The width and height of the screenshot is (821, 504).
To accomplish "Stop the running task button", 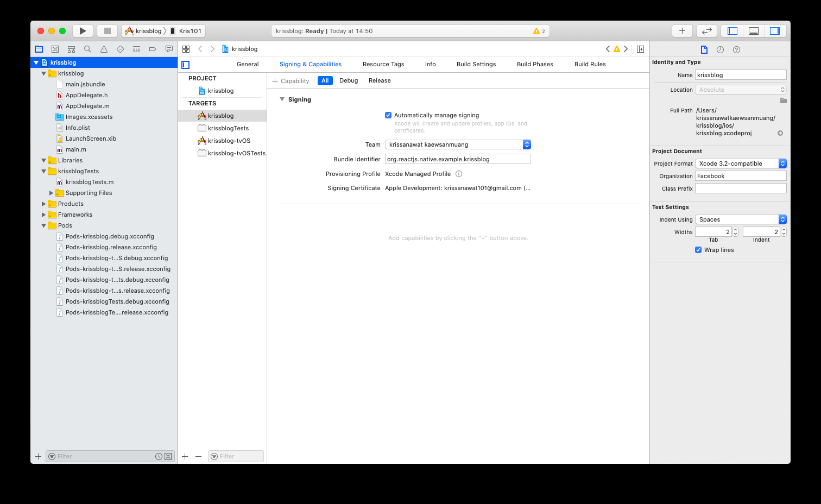I will [108, 31].
